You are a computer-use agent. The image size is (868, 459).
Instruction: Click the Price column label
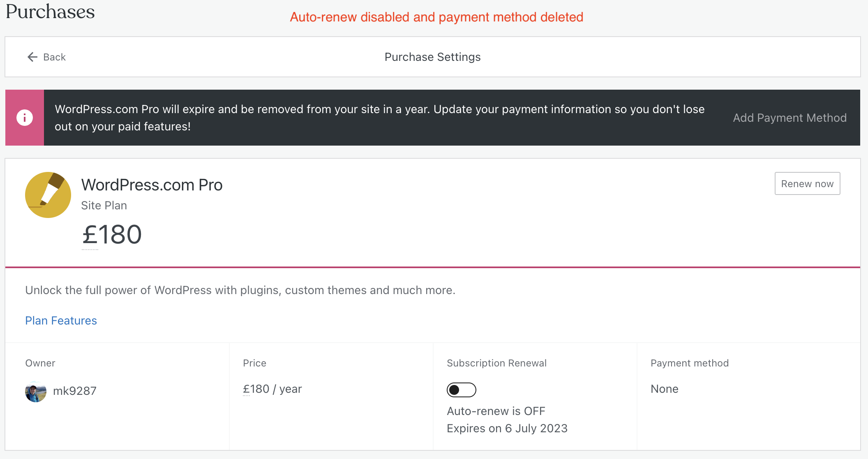254,363
